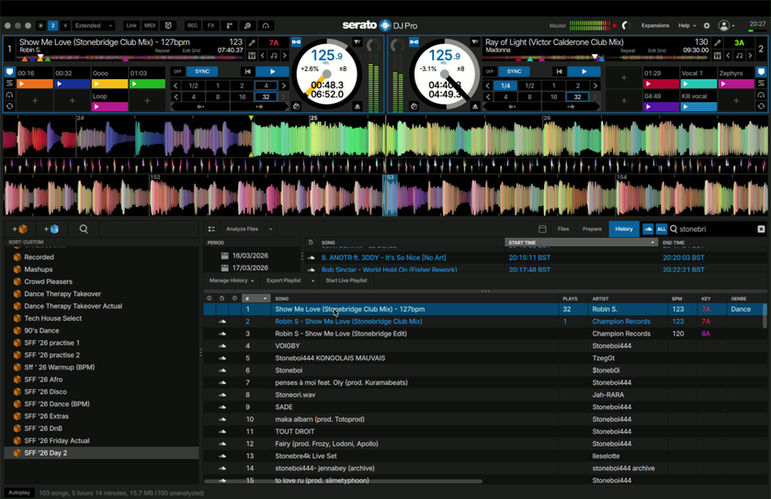Viewport: 771px width, 499px height.
Task: Trigger the magenta Loop cue on deck 1
Action: [110, 107]
